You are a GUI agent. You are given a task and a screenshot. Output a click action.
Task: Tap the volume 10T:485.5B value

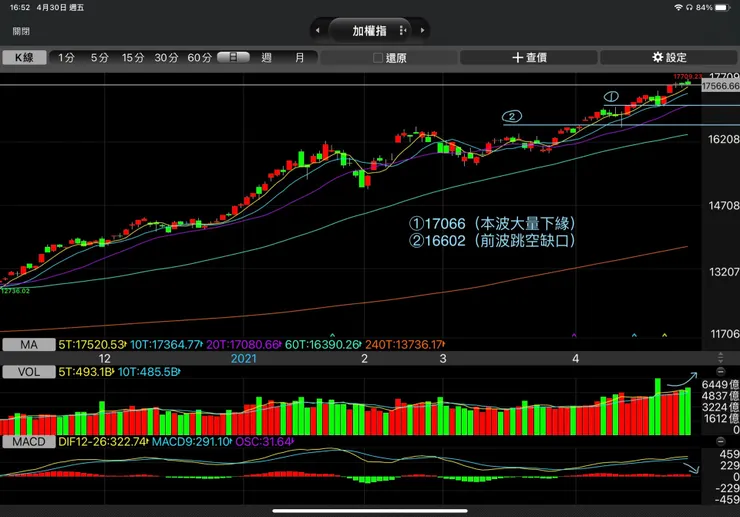pos(149,372)
